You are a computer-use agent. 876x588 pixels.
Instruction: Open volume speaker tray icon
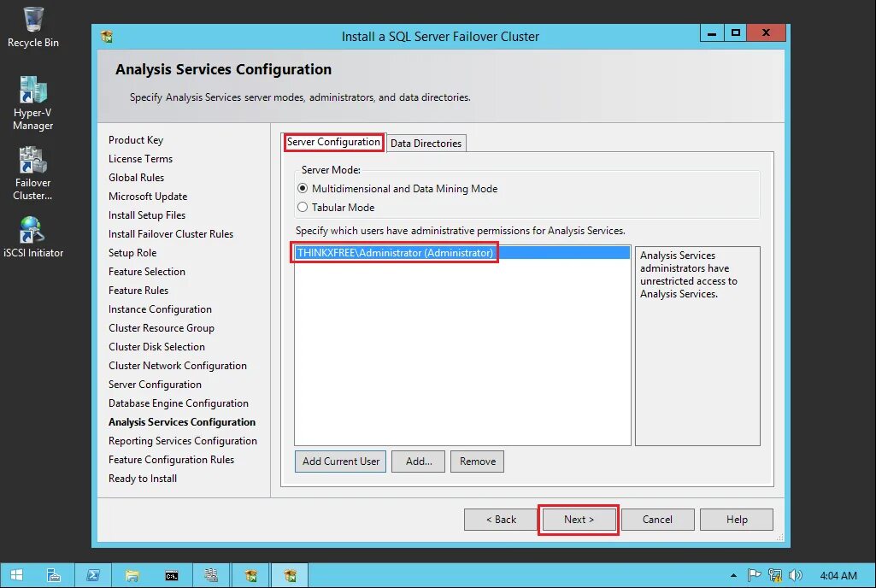(x=795, y=575)
